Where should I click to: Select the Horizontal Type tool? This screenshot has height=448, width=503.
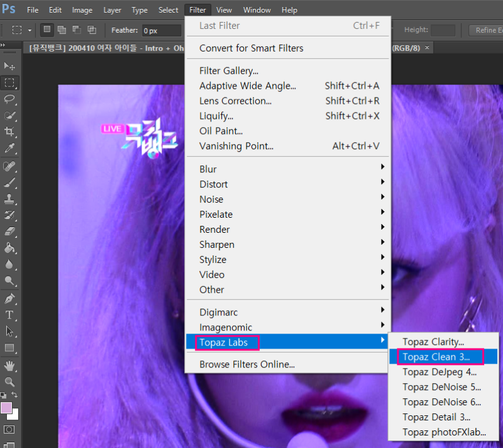(x=9, y=315)
